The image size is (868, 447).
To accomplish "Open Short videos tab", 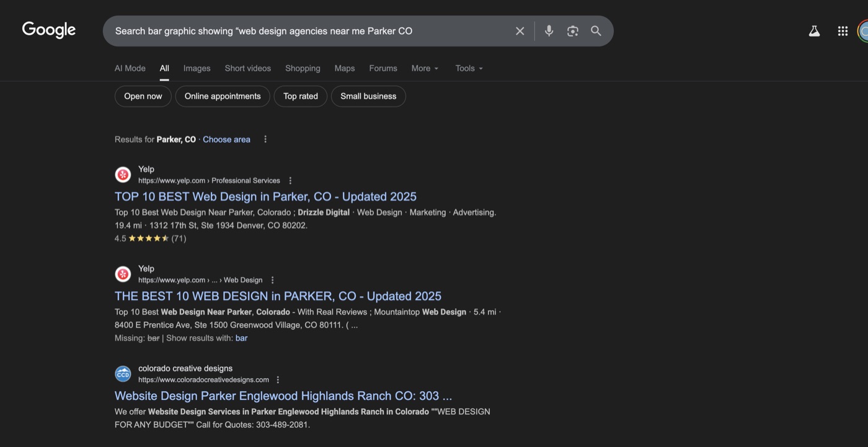I will [248, 68].
